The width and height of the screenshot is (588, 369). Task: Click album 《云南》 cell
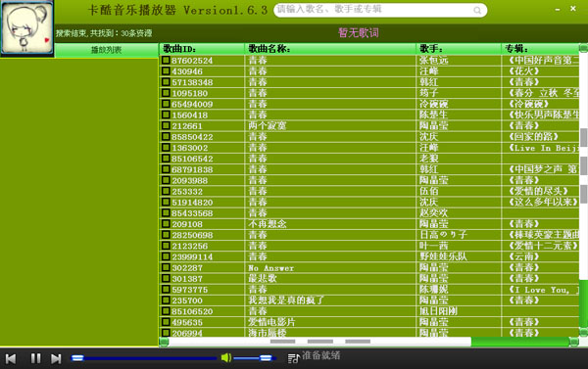524,256
